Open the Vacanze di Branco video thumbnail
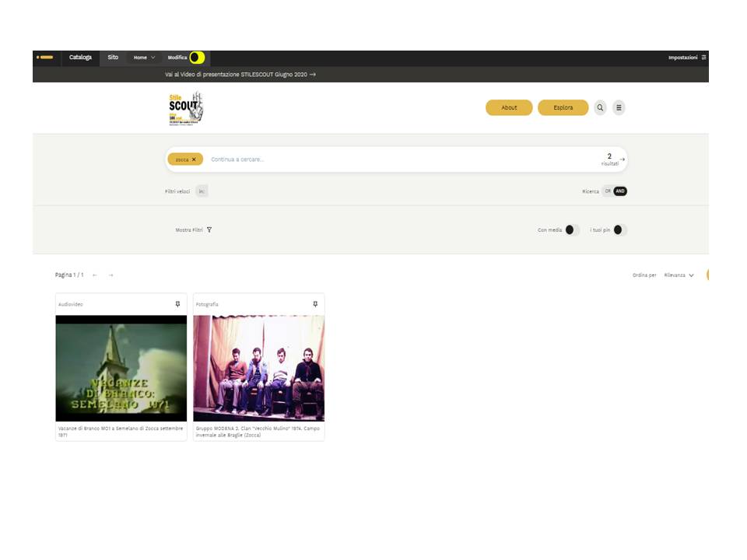The image size is (747, 560). [121, 368]
